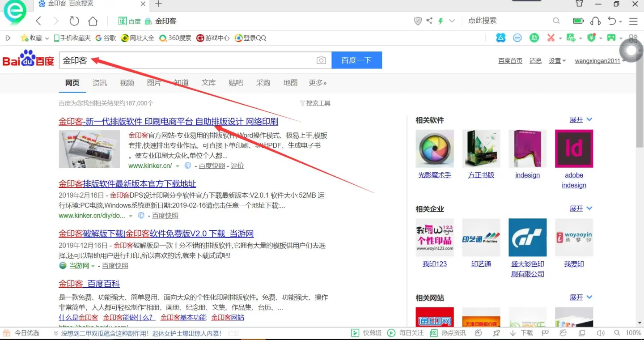Open a new browser tab
The width and height of the screenshot is (644, 340).
(158, 4)
